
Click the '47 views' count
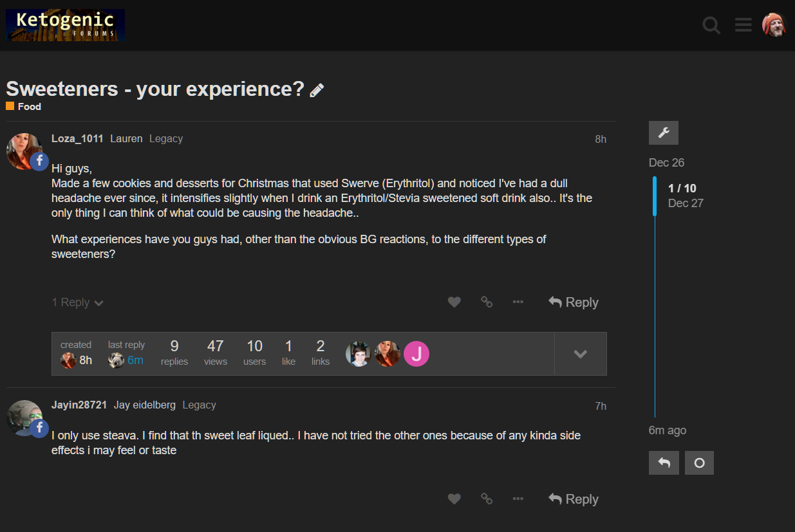(216, 353)
